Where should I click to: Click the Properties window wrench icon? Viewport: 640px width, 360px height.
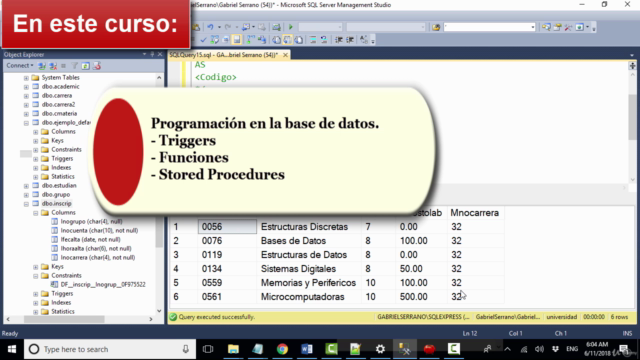click(x=568, y=27)
